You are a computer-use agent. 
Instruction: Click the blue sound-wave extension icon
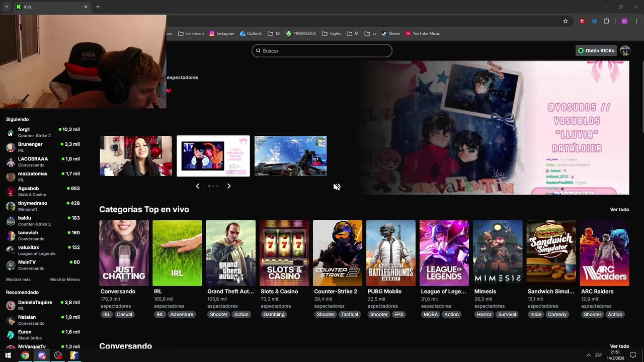(x=594, y=21)
